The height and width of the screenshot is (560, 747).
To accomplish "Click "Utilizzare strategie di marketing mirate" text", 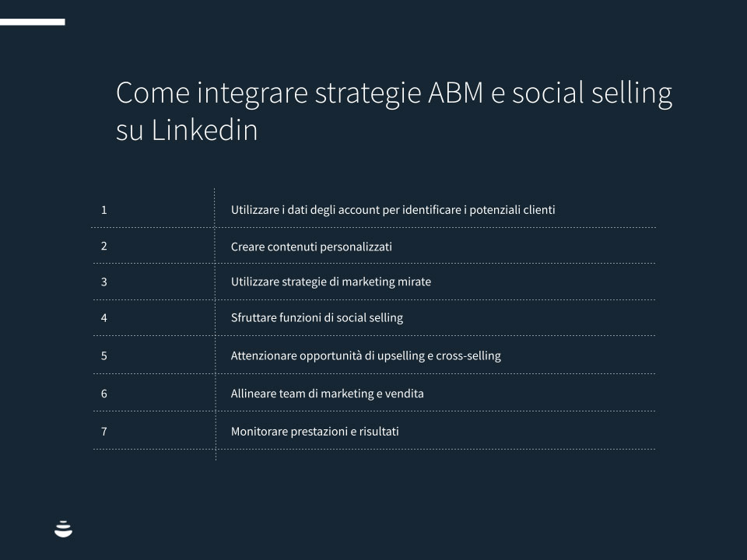I will click(331, 282).
